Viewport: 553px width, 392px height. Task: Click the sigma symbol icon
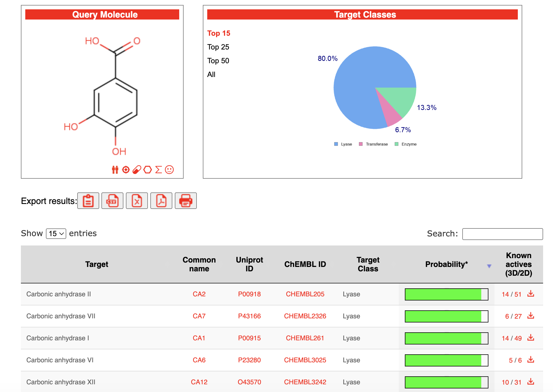pyautogui.click(x=158, y=170)
